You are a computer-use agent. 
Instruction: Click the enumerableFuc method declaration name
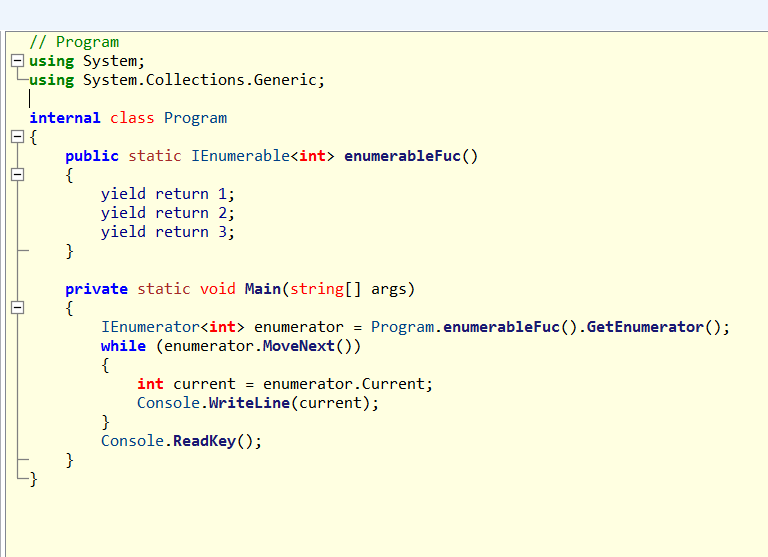coord(403,156)
